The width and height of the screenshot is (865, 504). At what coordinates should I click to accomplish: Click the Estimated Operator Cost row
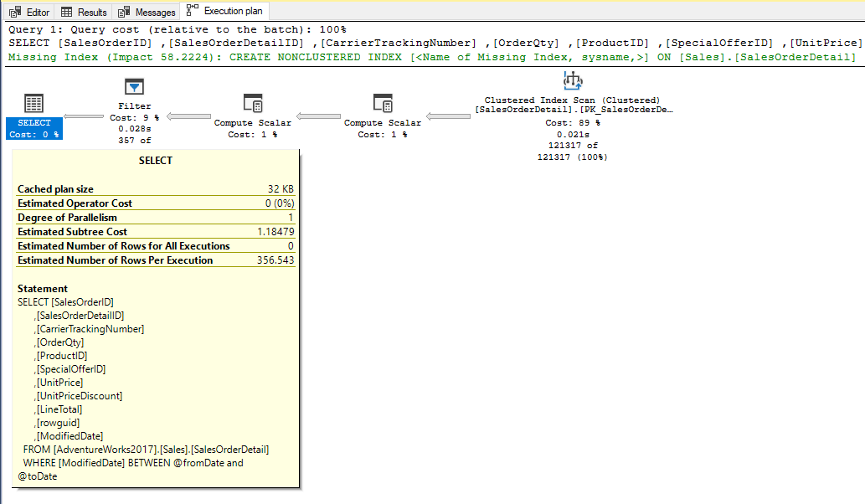(x=156, y=203)
